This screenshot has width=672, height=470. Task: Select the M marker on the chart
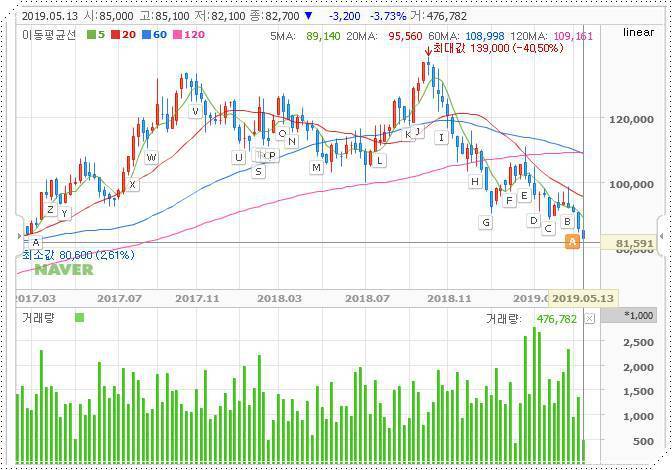click(x=316, y=167)
